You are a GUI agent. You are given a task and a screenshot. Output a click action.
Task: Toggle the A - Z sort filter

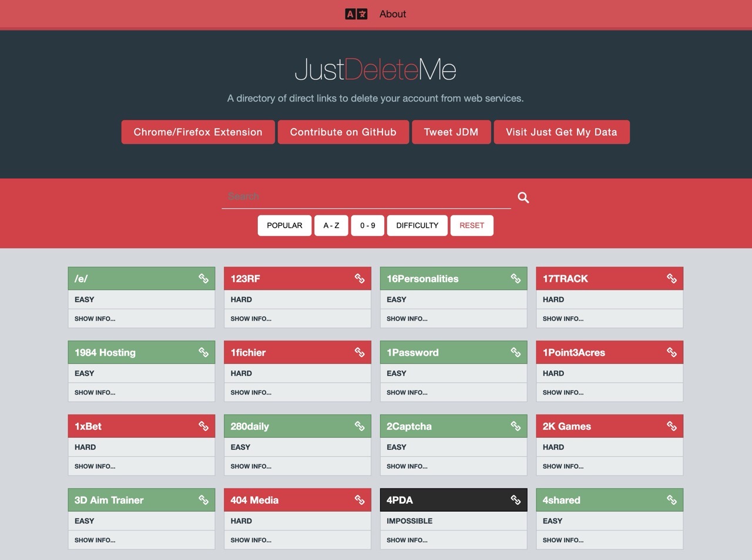331,225
